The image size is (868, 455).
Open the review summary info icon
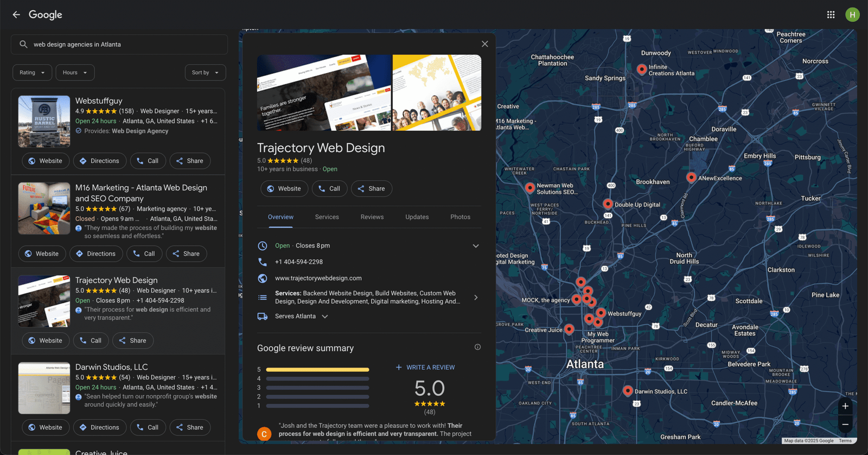click(x=477, y=347)
